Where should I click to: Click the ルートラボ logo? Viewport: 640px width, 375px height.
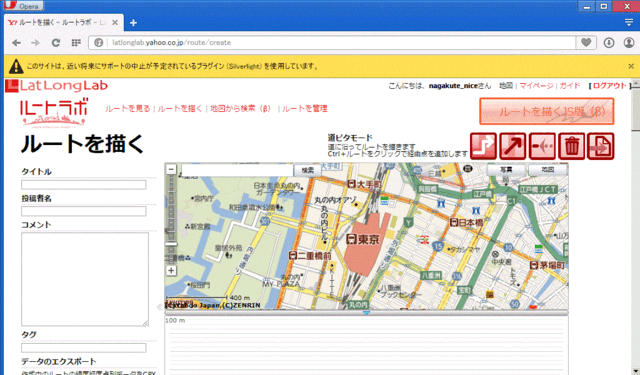(x=54, y=113)
